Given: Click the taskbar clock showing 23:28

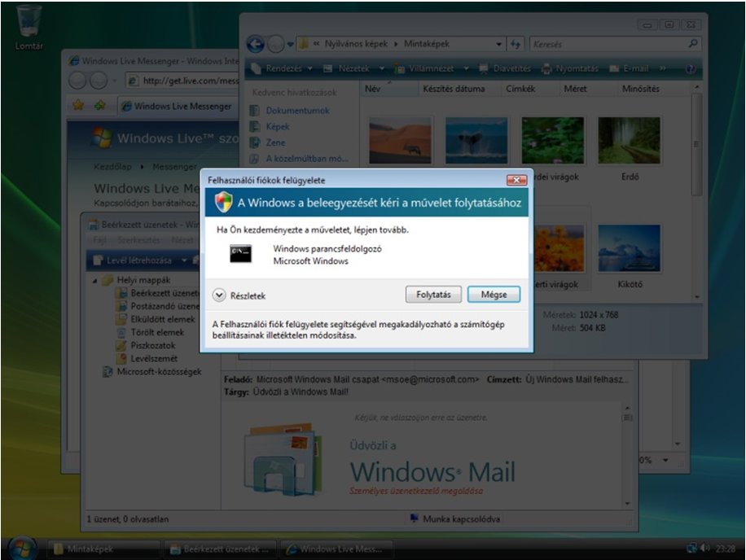Looking at the screenshot, I should click(x=725, y=549).
